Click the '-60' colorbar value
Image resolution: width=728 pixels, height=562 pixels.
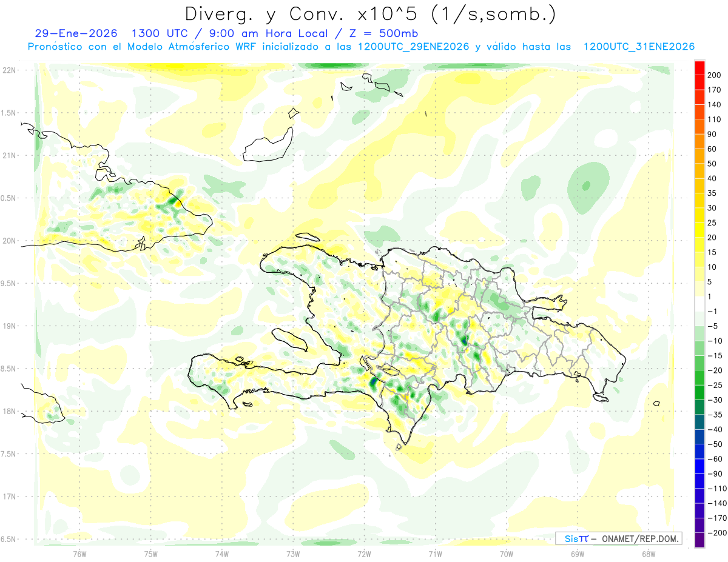[x=715, y=459]
